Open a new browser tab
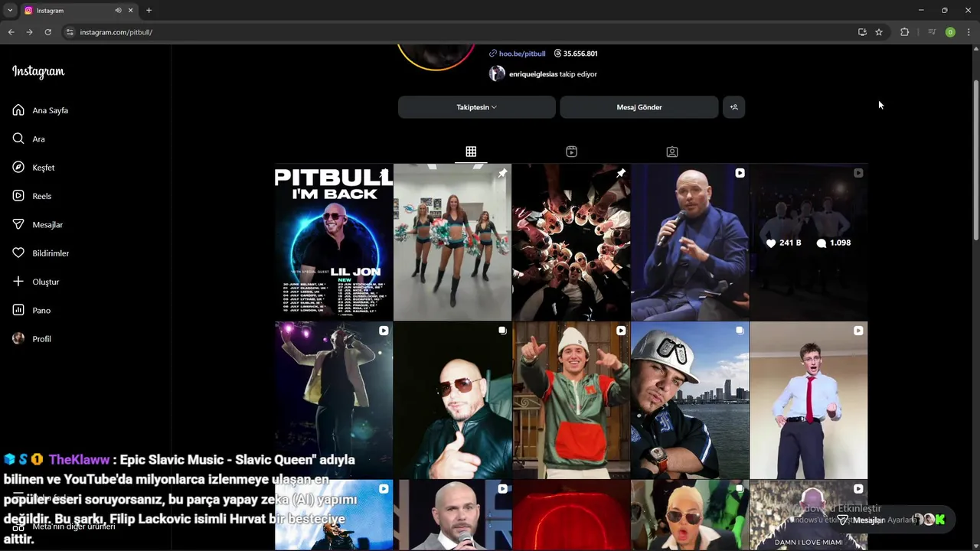 point(149,11)
